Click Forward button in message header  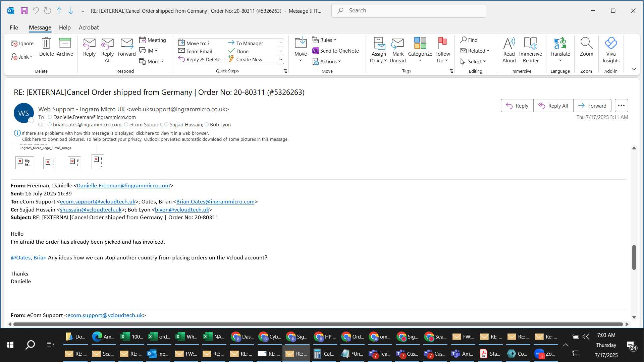point(592,106)
